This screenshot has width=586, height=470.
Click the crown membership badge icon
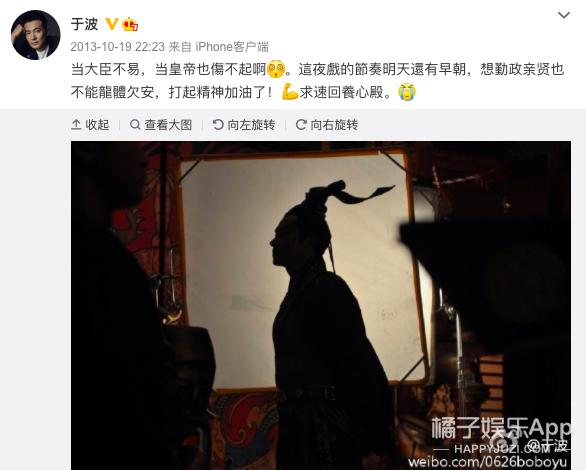[x=130, y=24]
